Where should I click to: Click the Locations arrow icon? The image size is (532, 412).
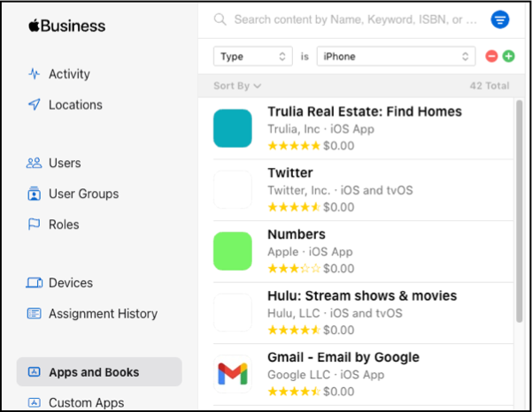pyautogui.click(x=35, y=104)
